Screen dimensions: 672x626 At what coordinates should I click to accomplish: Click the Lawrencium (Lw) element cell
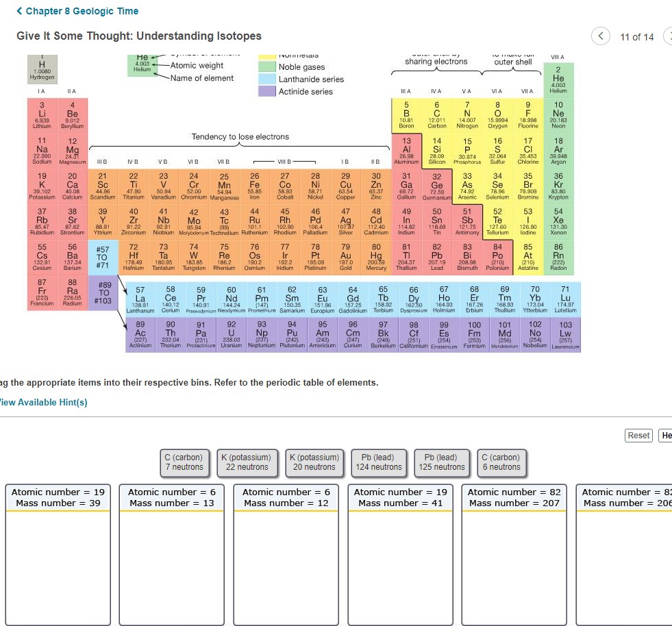[565, 335]
